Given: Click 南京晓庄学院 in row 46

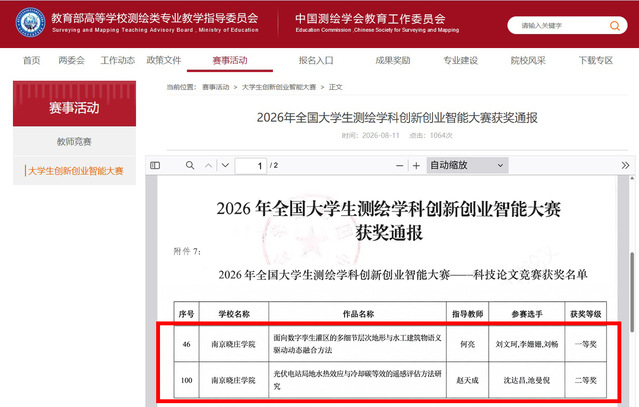Looking at the screenshot, I should coord(233,344).
